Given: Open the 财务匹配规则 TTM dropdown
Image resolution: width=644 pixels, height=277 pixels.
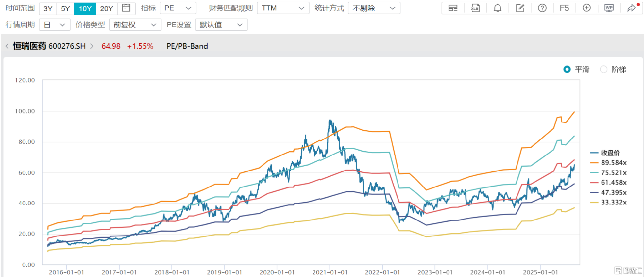Looking at the screenshot, I should click(283, 8).
